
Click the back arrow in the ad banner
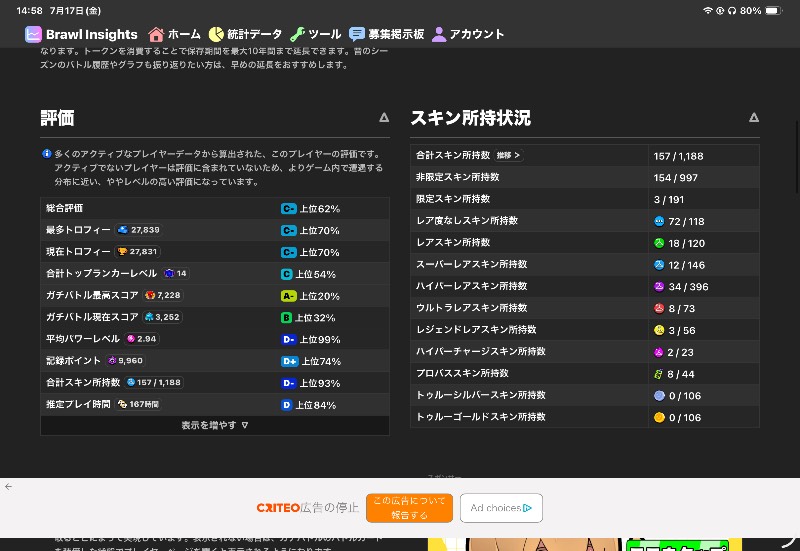pyautogui.click(x=8, y=487)
